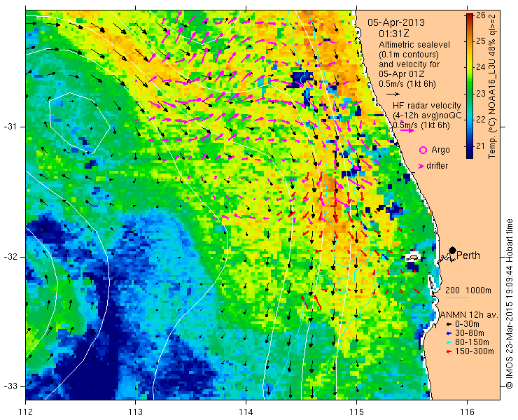The width and height of the screenshot is (518, 420).
Task: Click the '0-30m' depth label
Action: click(x=467, y=325)
